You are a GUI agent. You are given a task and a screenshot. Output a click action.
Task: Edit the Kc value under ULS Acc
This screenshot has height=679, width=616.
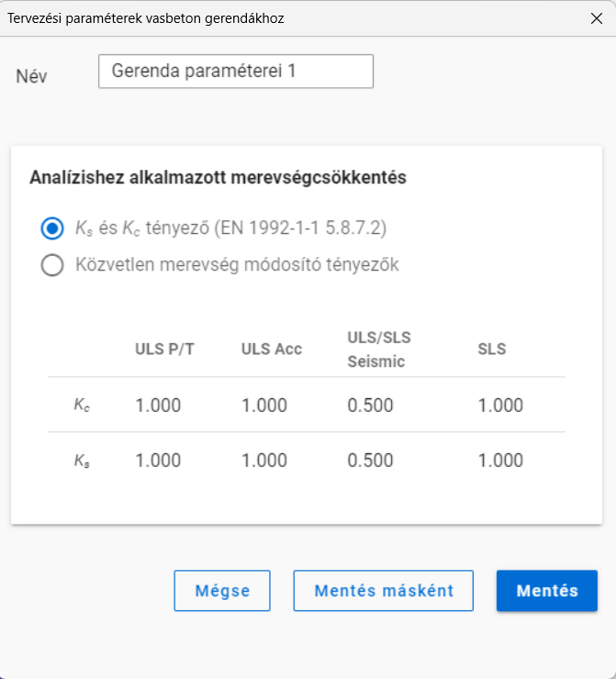coord(264,406)
